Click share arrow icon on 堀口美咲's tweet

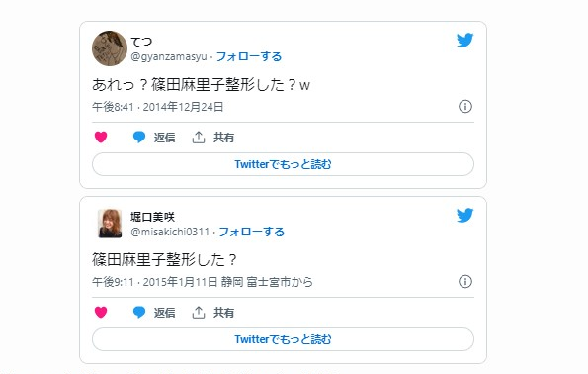pyautogui.click(x=199, y=312)
